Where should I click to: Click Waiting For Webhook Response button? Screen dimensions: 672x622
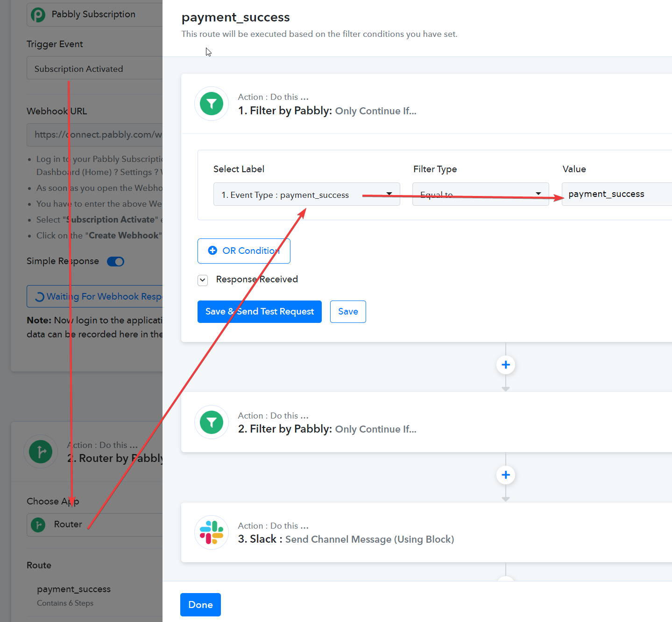[x=95, y=296]
